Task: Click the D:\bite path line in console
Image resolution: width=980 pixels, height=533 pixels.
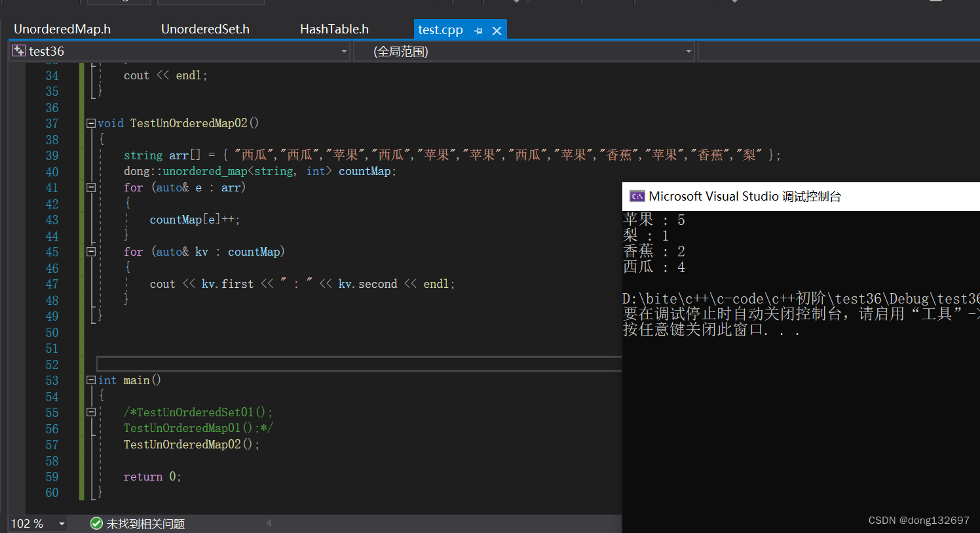Action: click(801, 299)
